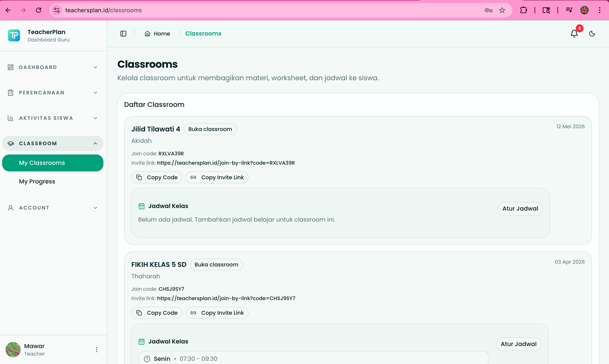Expand the Aktivitas Siswa sidebar section
Image resolution: width=609 pixels, height=364 pixels.
pyautogui.click(x=53, y=118)
